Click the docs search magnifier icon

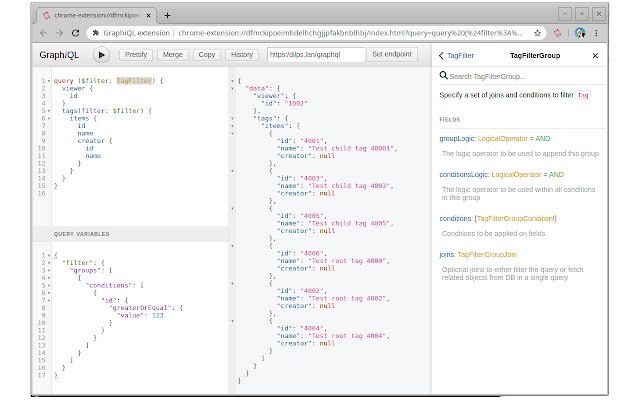point(443,76)
